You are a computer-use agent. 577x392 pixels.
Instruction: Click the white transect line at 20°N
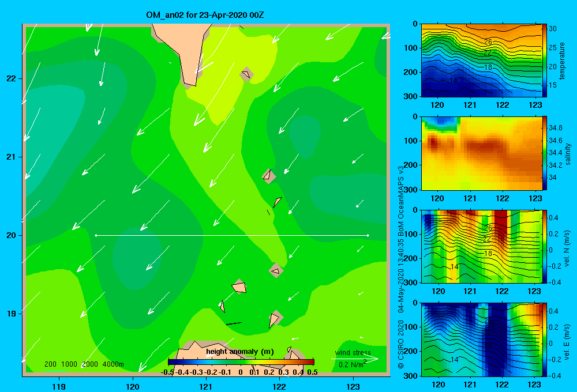point(232,235)
